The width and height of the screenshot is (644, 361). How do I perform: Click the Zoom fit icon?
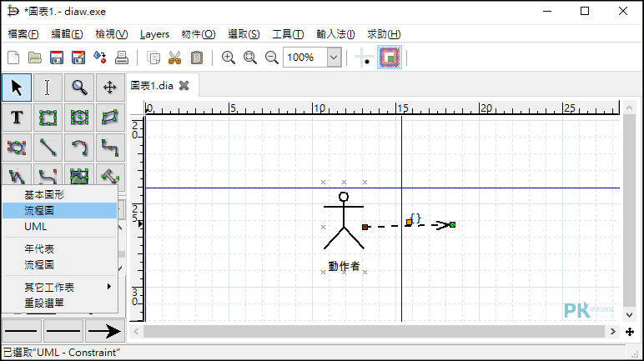pyautogui.click(x=249, y=58)
